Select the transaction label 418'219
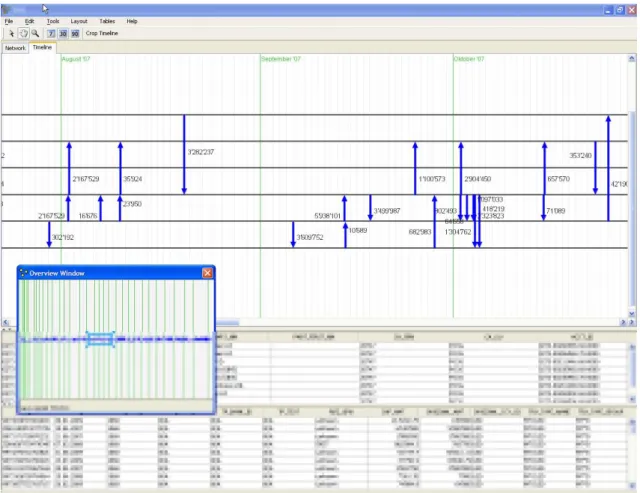The width and height of the screenshot is (640, 493). (493, 209)
